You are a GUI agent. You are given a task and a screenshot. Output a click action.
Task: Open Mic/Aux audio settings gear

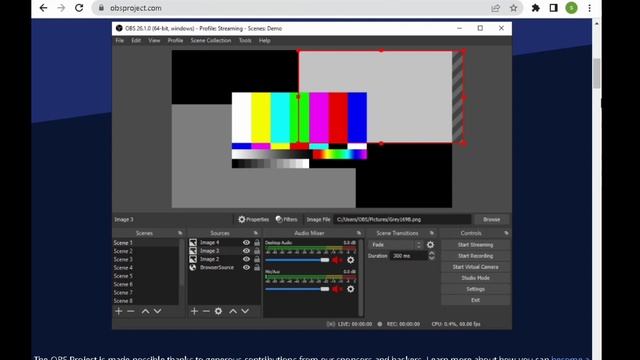(351, 289)
